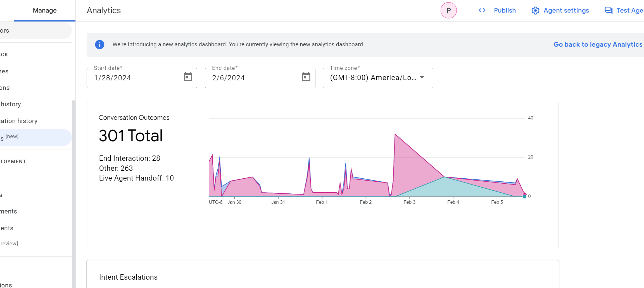Image resolution: width=644 pixels, height=288 pixels.
Task: Open the Start date calendar picker
Action: [188, 77]
